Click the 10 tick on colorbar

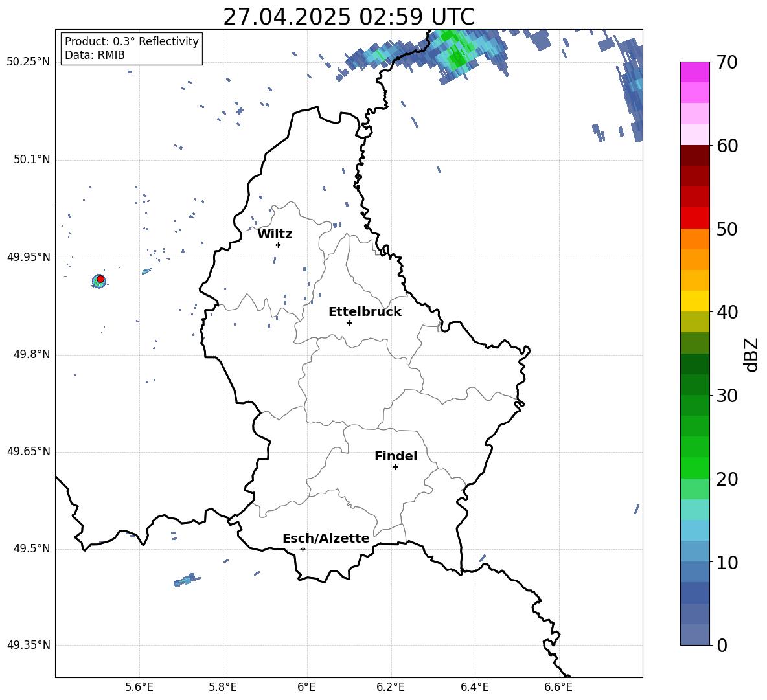click(727, 563)
